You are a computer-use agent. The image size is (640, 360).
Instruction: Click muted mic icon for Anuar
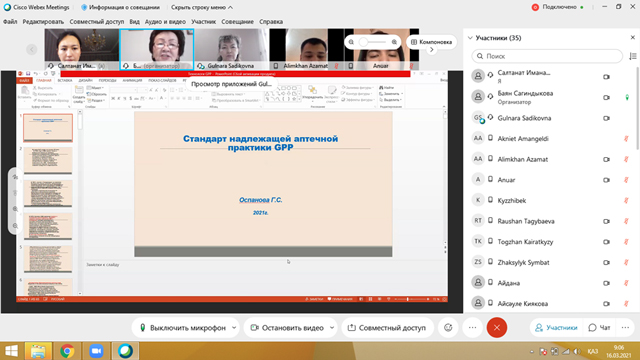[626, 180]
